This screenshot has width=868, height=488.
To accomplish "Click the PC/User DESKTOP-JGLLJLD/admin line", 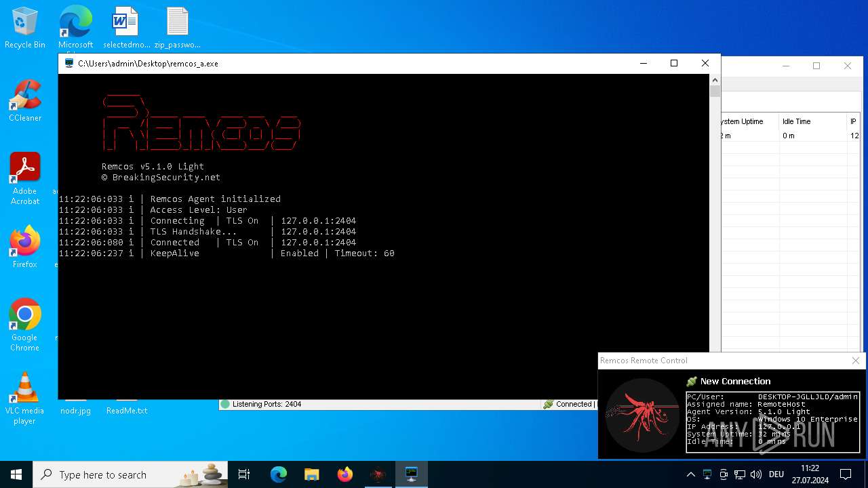I will pyautogui.click(x=772, y=396).
